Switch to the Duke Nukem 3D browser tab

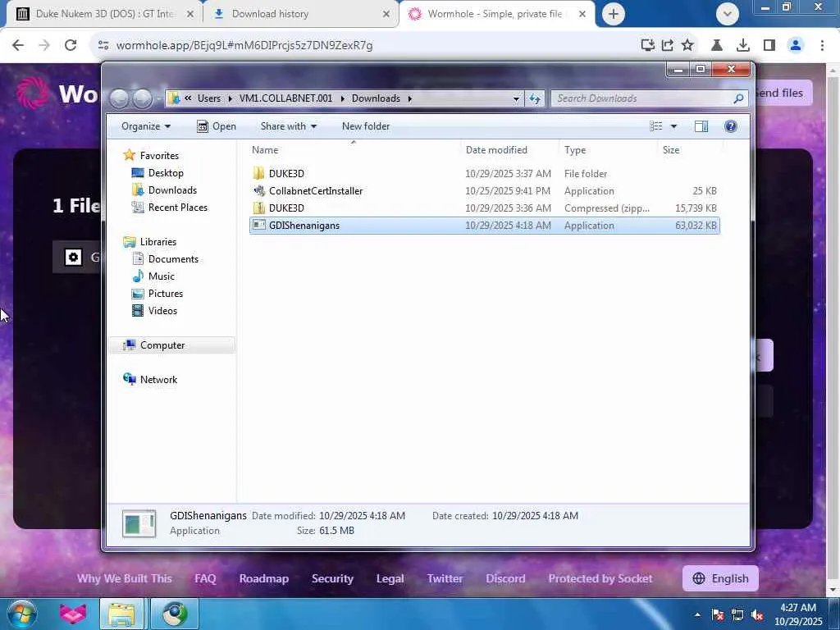(x=104, y=14)
